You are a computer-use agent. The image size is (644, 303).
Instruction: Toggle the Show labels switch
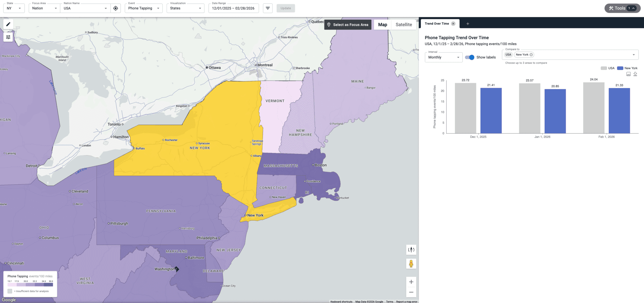[470, 57]
